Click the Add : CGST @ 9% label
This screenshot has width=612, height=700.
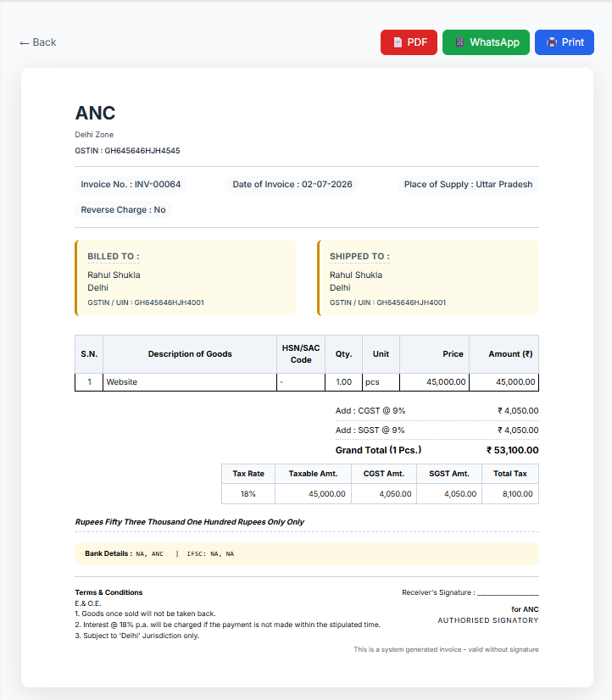370,411
